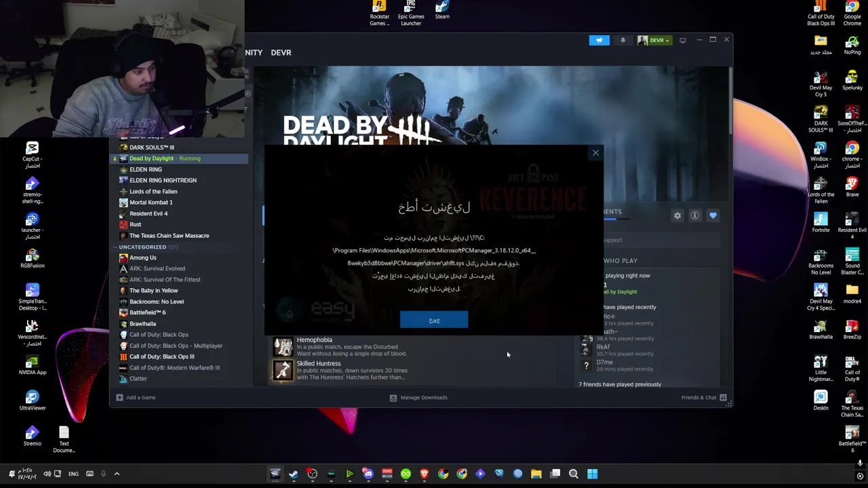The image size is (868, 488).
Task: Open Steam announcements megaphone icon
Action: pyautogui.click(x=599, y=40)
